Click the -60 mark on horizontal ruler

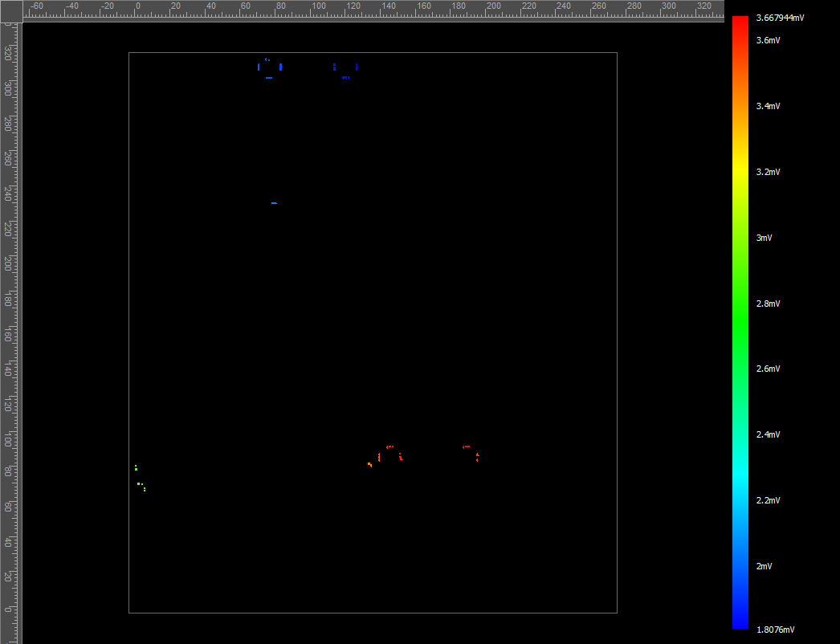(35, 6)
